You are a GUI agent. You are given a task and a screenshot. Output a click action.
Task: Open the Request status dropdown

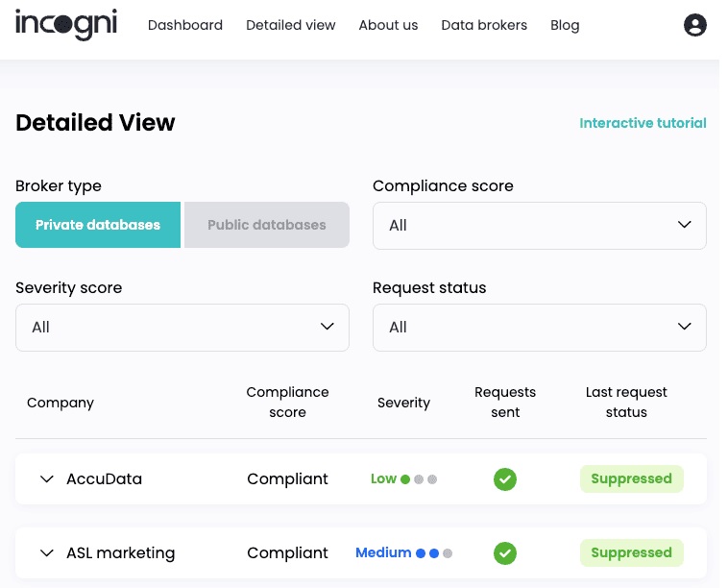540,328
